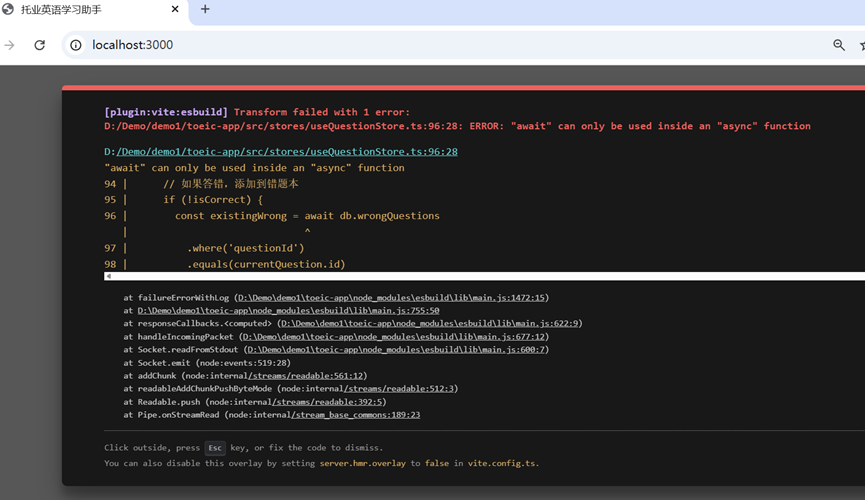Reload the localhost page
This screenshot has height=500, width=865.
pos(40,45)
